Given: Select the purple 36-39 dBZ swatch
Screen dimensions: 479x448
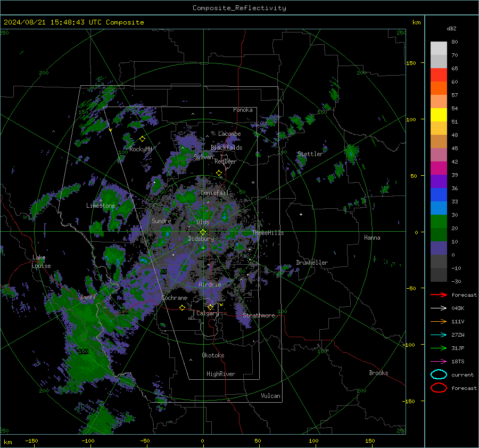Looking at the screenshot, I should (x=439, y=182).
